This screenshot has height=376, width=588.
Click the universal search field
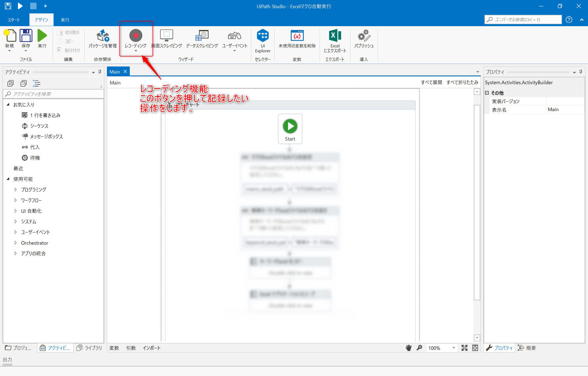coord(523,20)
